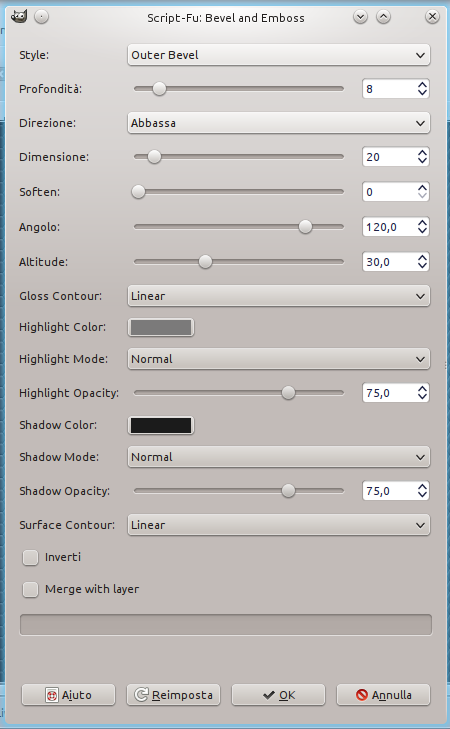Decrease Dimensione value with stepper down arrow
Viewport: 450px width, 729px height.
click(x=422, y=161)
